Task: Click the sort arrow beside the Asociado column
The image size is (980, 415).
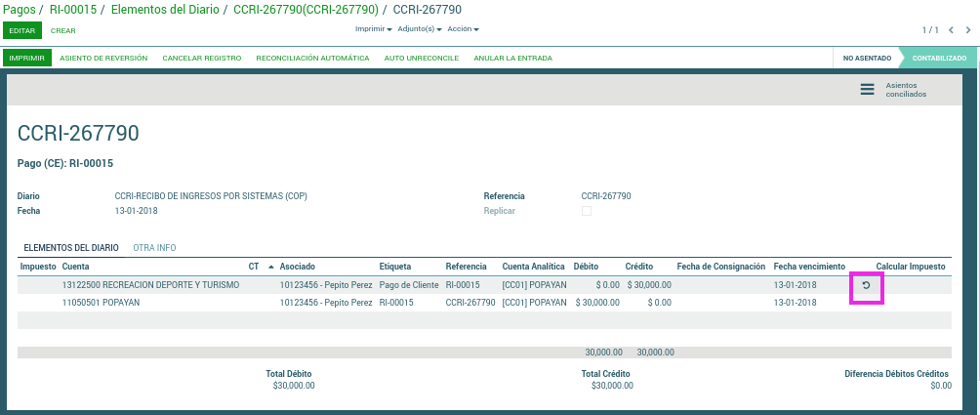Action: tap(270, 266)
